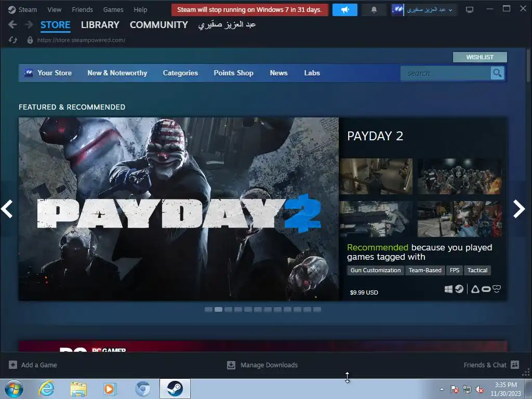532x399 pixels.
Task: Click the Steam taskbar button
Action: [x=175, y=389]
